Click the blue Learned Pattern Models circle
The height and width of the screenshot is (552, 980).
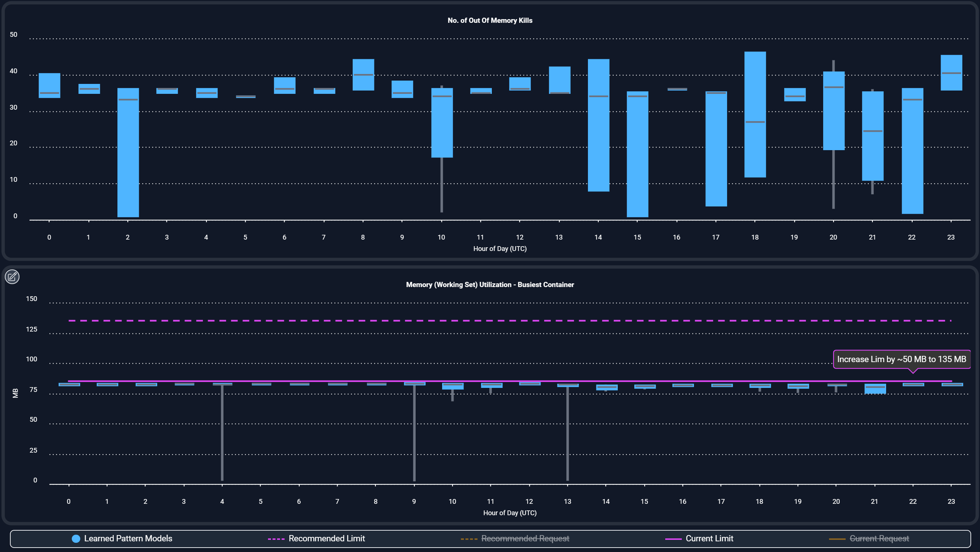tap(76, 539)
